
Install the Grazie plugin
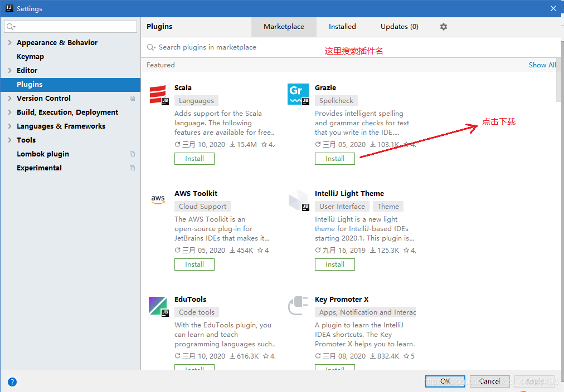tap(335, 159)
